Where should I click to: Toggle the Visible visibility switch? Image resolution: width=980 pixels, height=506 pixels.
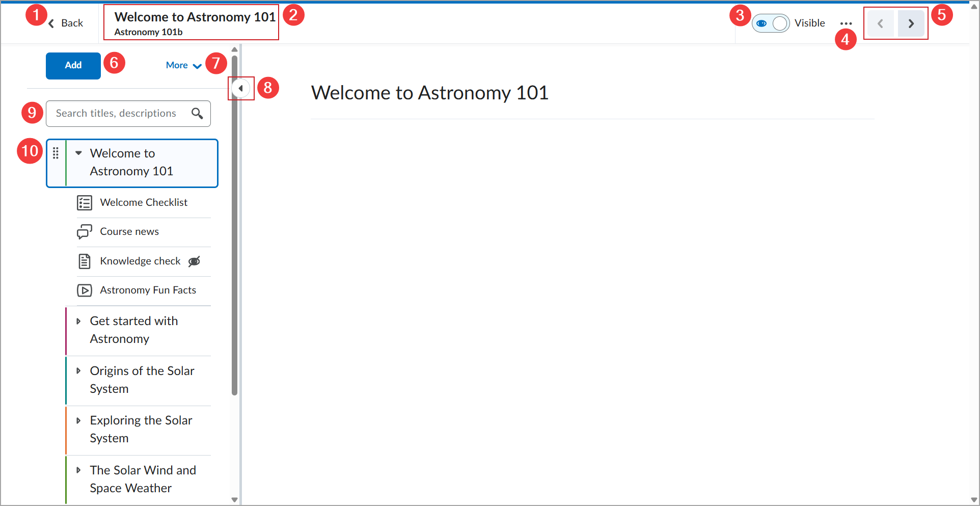point(771,23)
